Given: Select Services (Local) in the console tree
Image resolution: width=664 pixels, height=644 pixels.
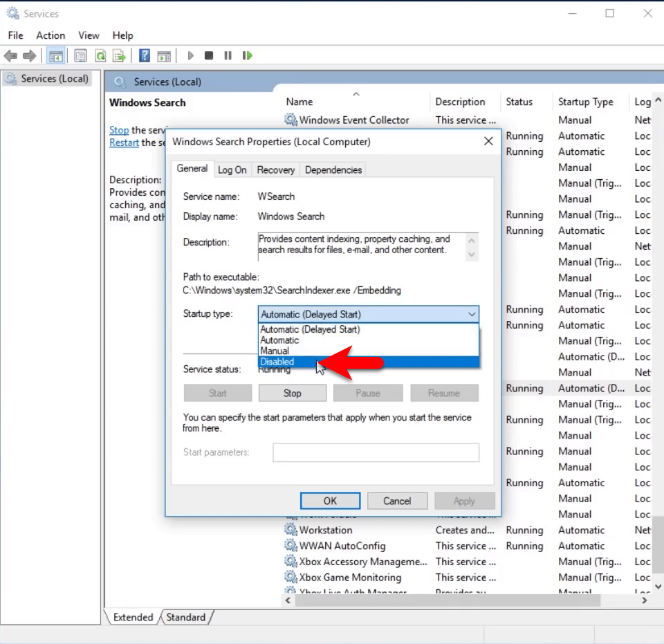Looking at the screenshot, I should [x=55, y=79].
